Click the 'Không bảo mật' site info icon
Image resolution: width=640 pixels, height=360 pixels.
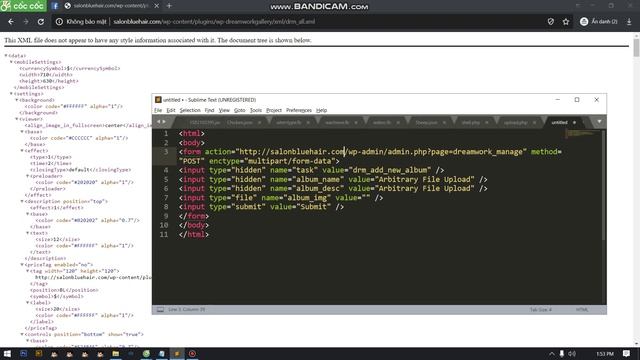tap(59, 22)
